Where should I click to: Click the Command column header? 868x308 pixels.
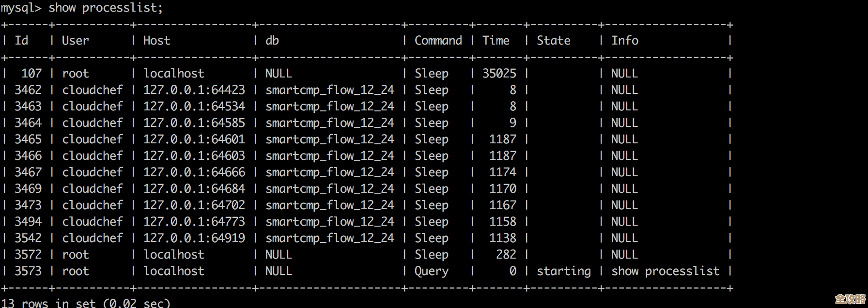coord(438,41)
